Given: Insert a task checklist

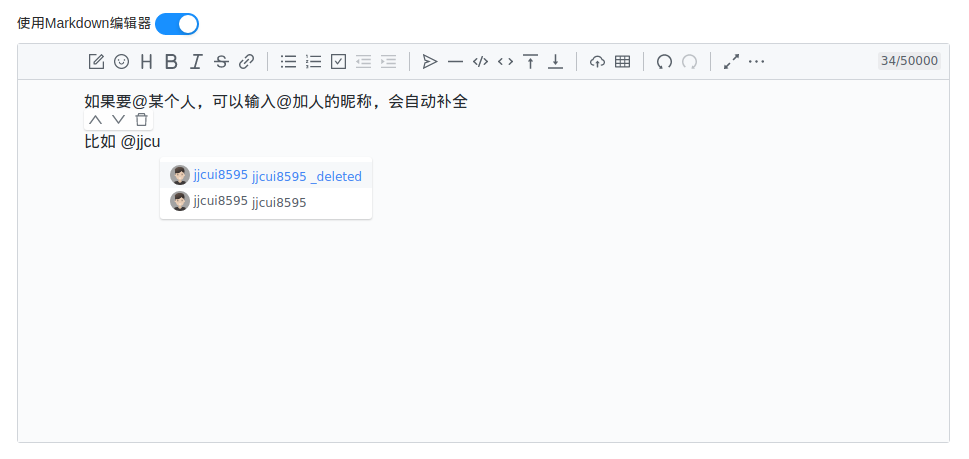Looking at the screenshot, I should tap(339, 61).
